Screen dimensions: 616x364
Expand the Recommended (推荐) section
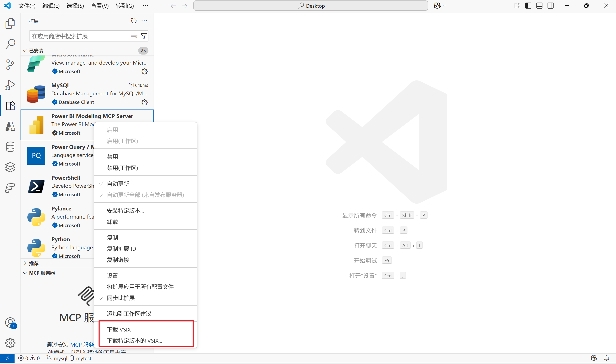(34, 263)
